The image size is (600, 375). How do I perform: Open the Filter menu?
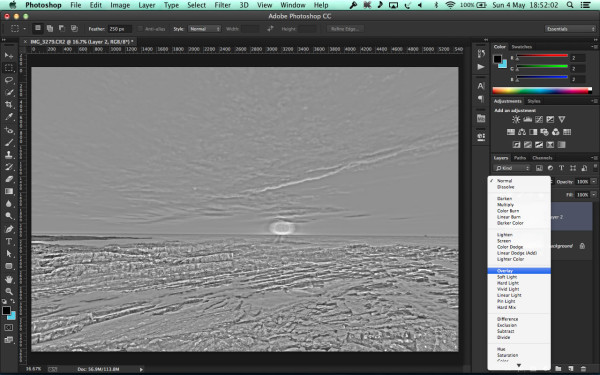pos(222,5)
